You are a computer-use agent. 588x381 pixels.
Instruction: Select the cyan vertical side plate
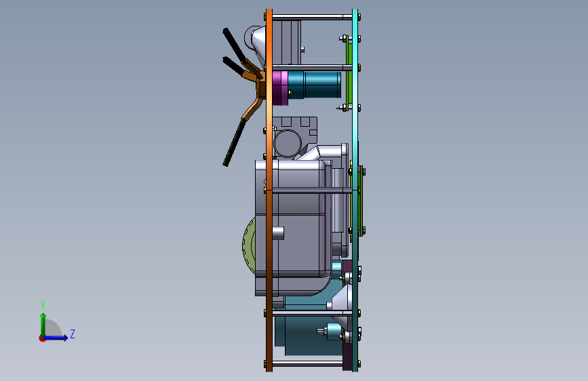tap(355, 190)
